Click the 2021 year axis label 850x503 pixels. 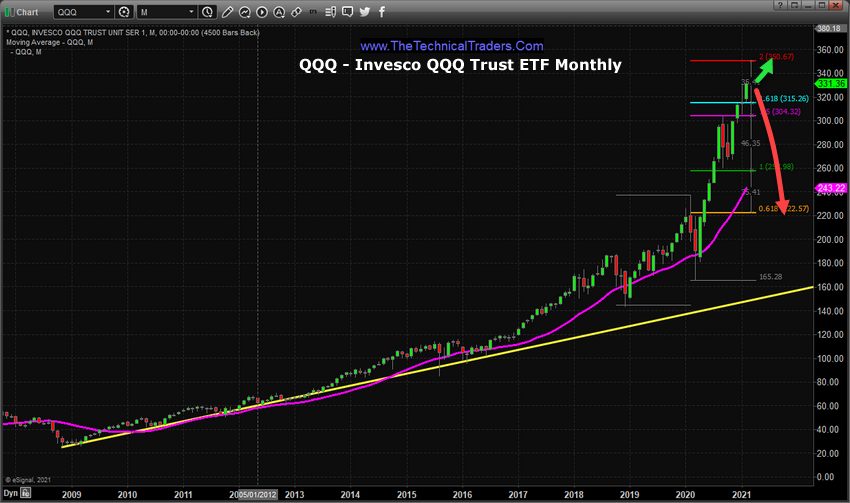(741, 494)
